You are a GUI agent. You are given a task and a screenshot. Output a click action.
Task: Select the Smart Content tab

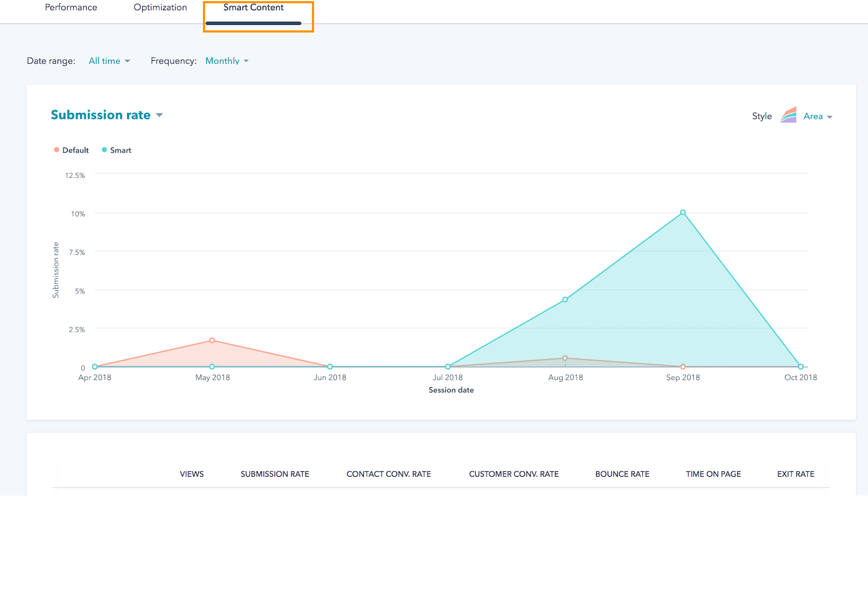(253, 8)
